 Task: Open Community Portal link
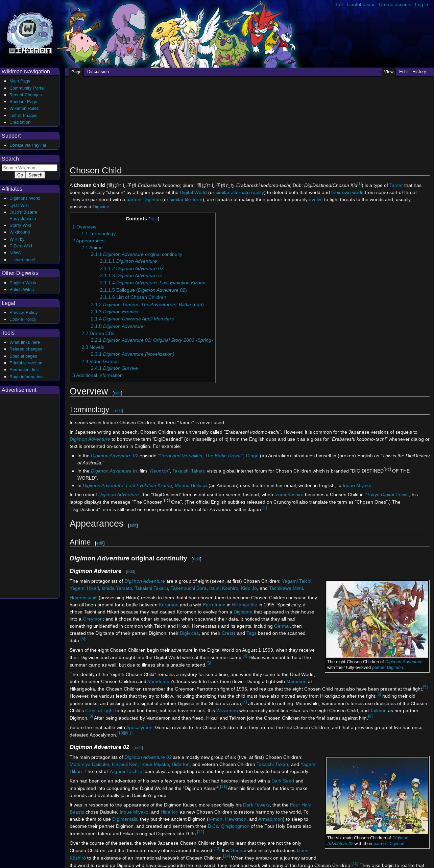[27, 88]
